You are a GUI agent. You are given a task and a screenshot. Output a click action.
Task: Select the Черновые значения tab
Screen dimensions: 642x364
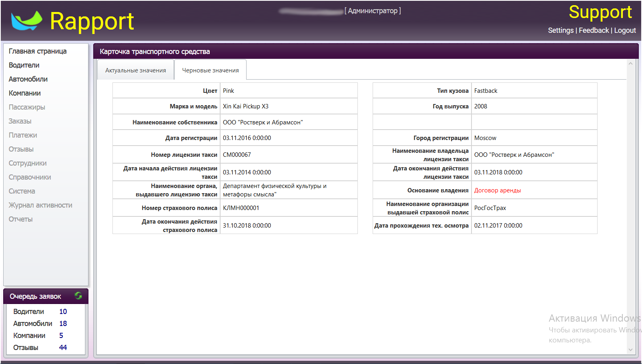tap(211, 70)
